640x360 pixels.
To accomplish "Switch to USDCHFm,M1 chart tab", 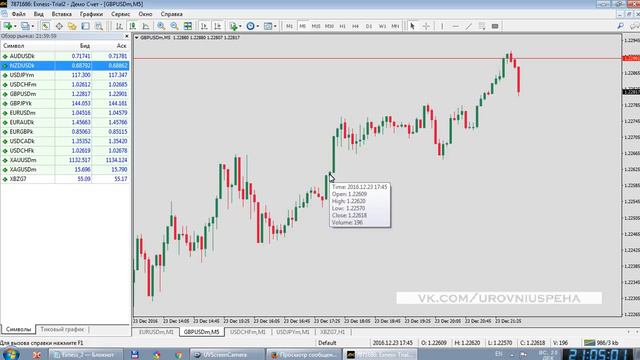I will point(248,332).
